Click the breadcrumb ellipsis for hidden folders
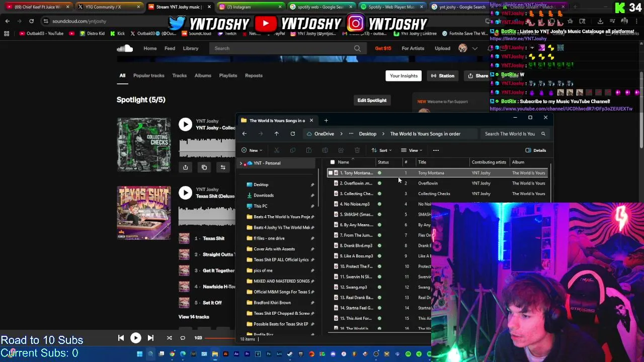 point(351,134)
